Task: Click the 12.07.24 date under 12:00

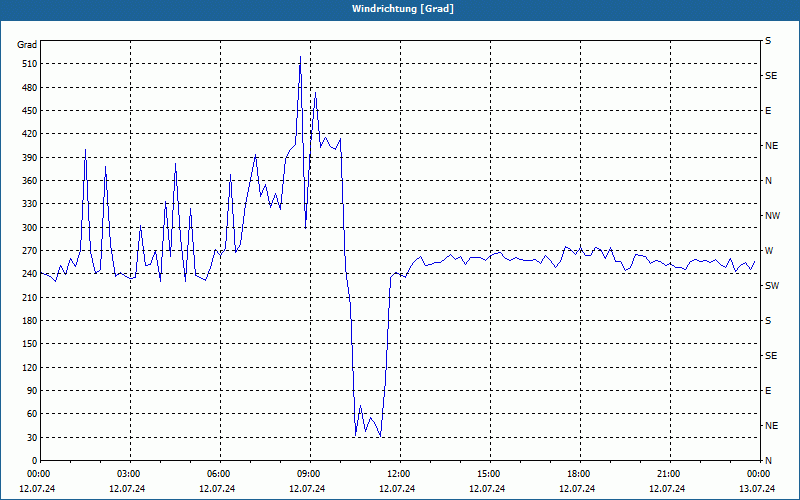Action: pos(397,489)
